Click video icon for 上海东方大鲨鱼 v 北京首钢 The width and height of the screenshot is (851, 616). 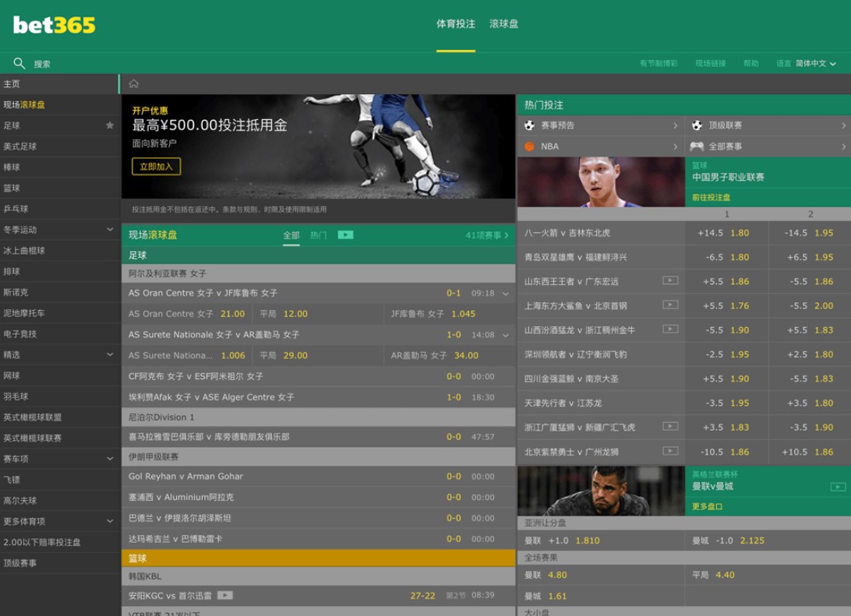[670, 304]
